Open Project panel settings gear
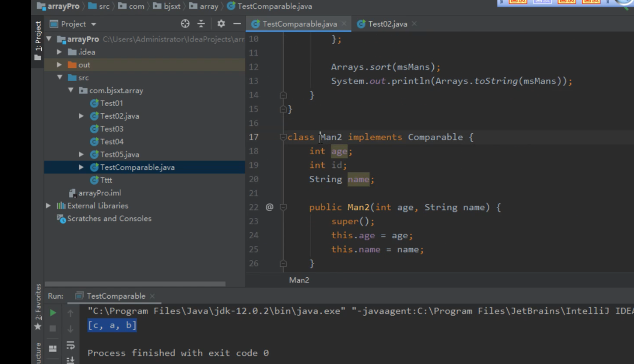This screenshot has width=634, height=364. coord(221,24)
